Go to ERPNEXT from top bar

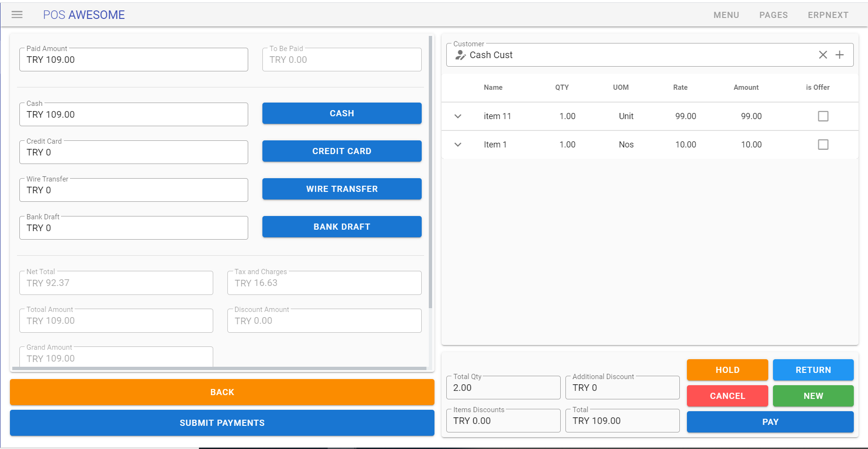coord(828,15)
